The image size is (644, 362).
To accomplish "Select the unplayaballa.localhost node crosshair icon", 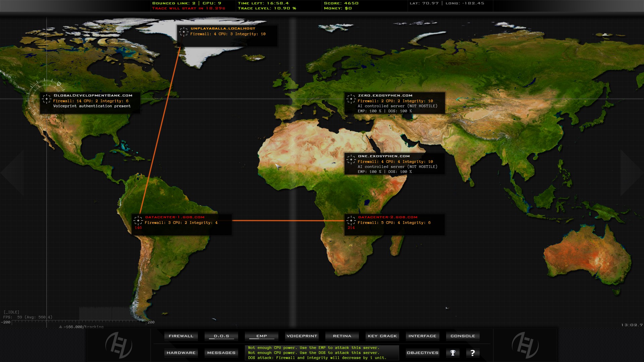I will coord(183,32).
